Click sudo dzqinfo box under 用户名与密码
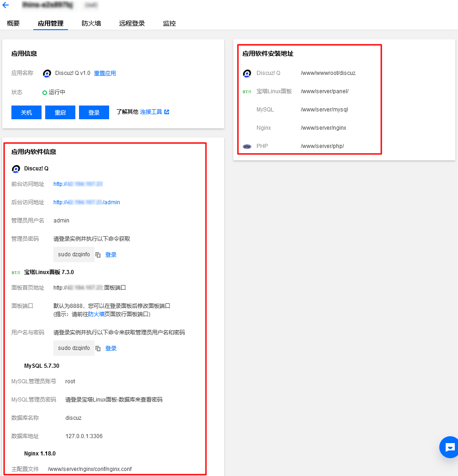 point(74,348)
